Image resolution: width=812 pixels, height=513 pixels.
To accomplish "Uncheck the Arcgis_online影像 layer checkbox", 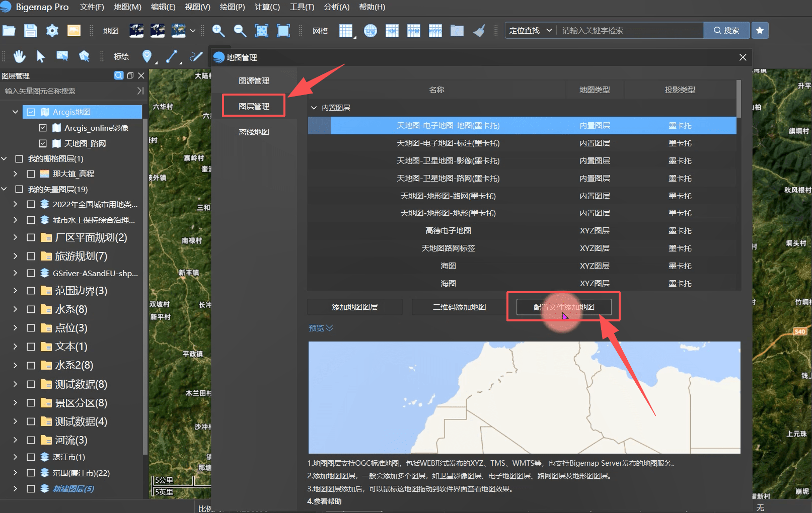I will tap(43, 128).
